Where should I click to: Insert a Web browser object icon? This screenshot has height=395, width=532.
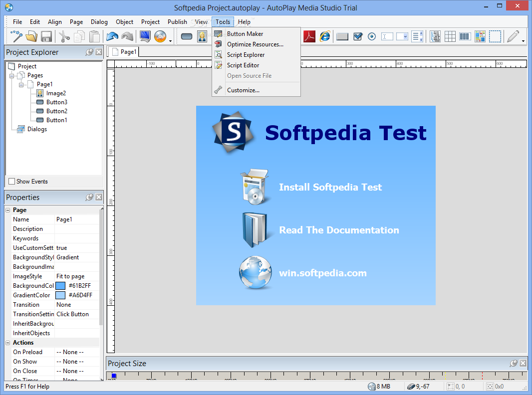point(325,36)
